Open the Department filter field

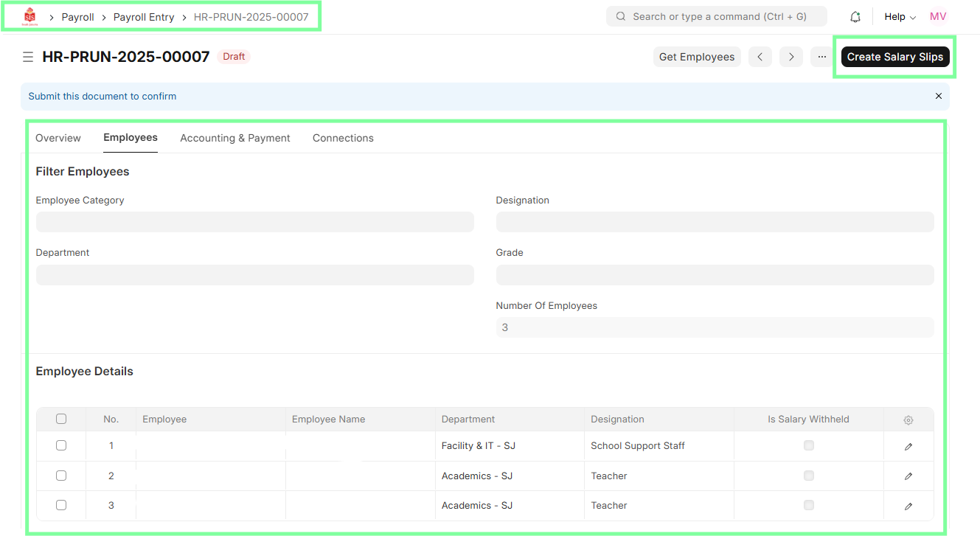pyautogui.click(x=254, y=275)
